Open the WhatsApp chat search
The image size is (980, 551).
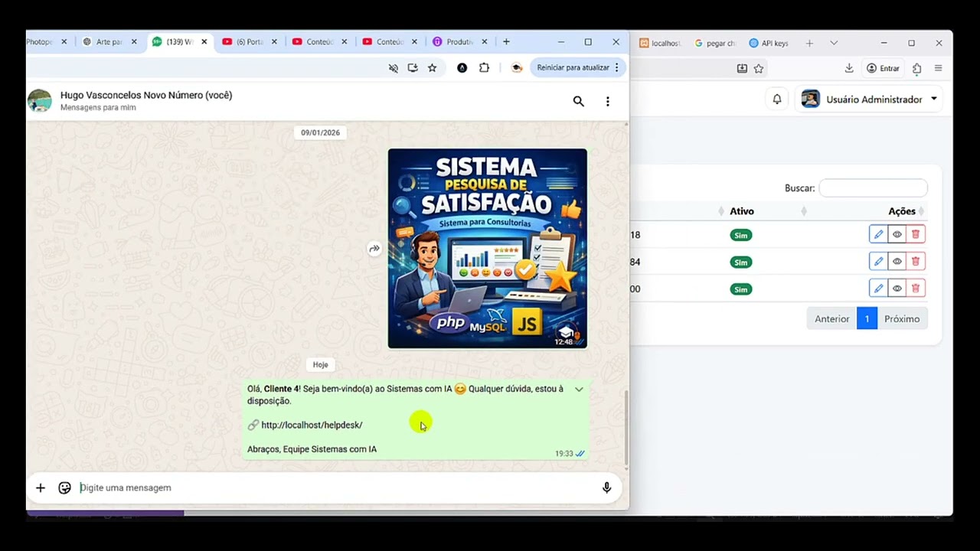tap(579, 101)
